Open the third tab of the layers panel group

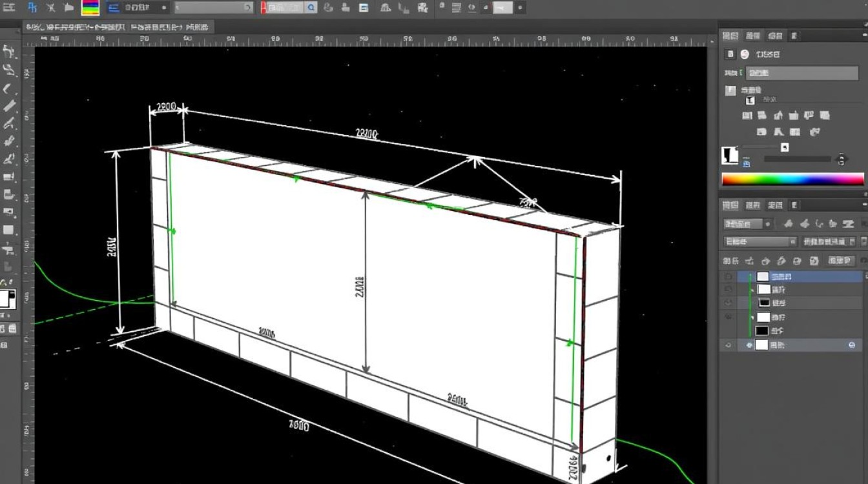tap(776, 205)
